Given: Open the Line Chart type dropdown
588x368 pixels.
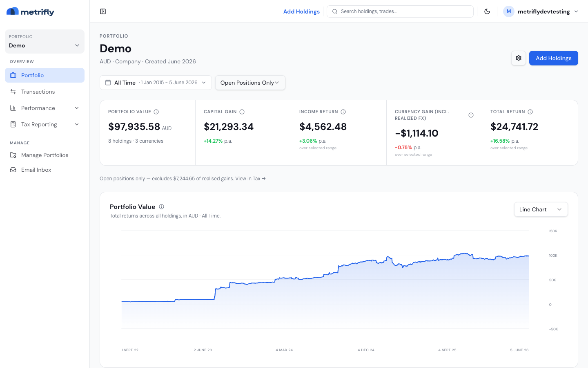Looking at the screenshot, I should pyautogui.click(x=541, y=209).
